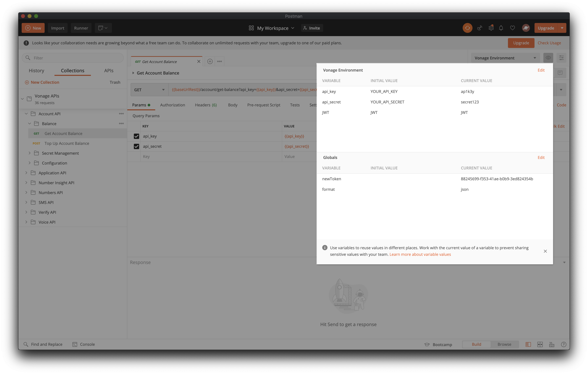588x374 pixels.
Task: Open the keyboard shortcuts icon
Action: point(552,344)
